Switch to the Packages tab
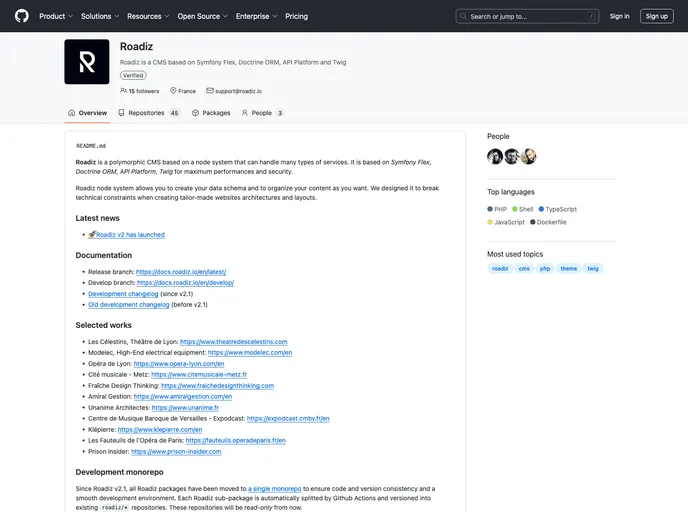Viewport: 688px width, 512px height. click(x=211, y=113)
